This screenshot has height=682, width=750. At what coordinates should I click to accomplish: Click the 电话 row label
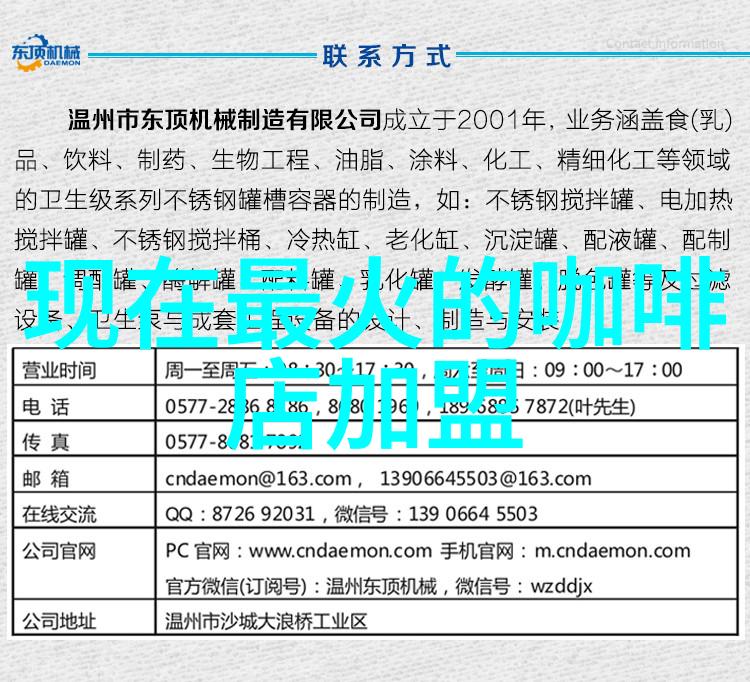tap(46, 407)
